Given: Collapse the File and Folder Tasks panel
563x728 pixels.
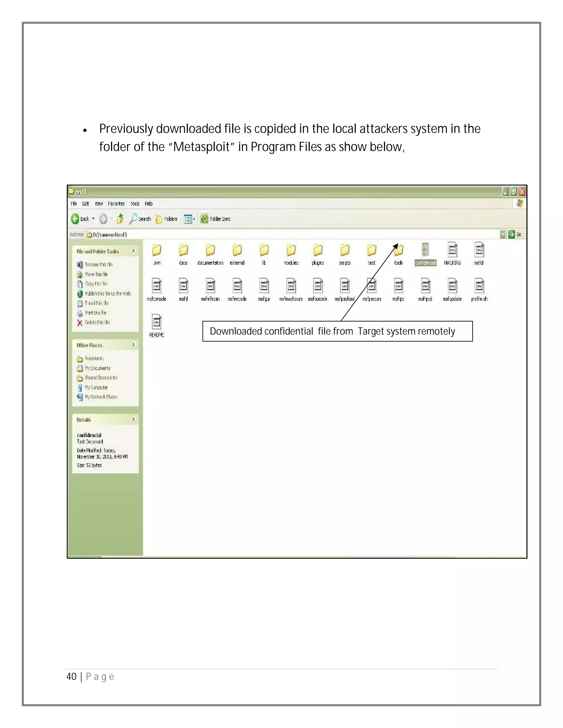Looking at the screenshot, I should pos(133,251).
